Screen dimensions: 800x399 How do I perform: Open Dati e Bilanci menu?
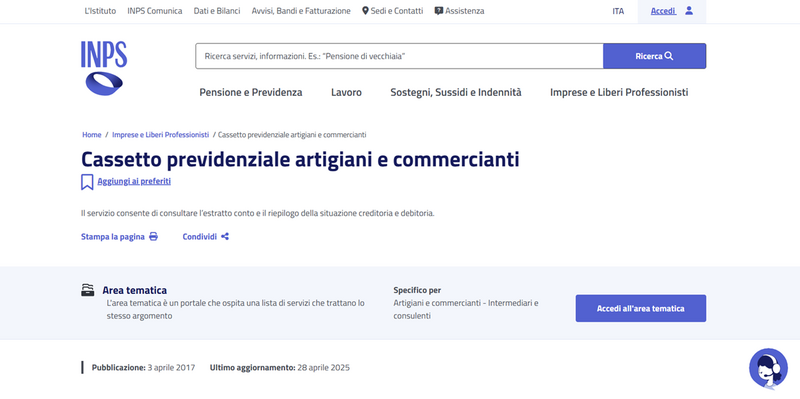coord(217,11)
